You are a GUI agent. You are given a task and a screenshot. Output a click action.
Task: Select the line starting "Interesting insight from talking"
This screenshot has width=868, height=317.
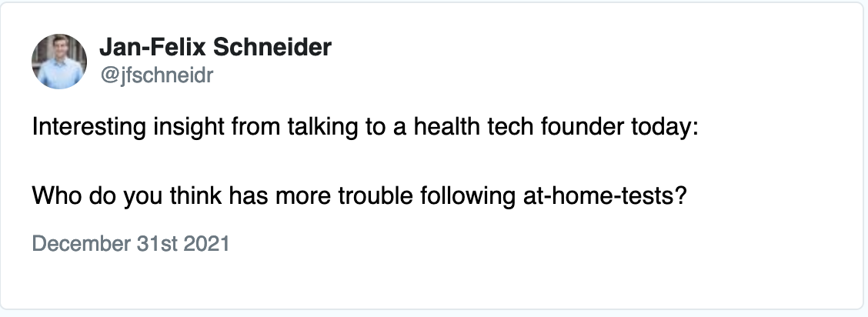click(366, 127)
